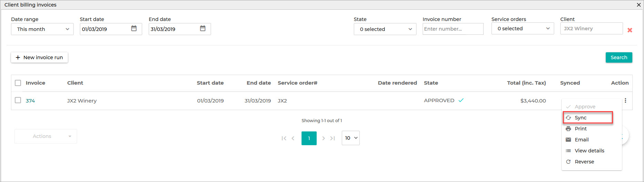Open the State filter dropdown
The height and width of the screenshot is (182, 644).
[x=385, y=29]
